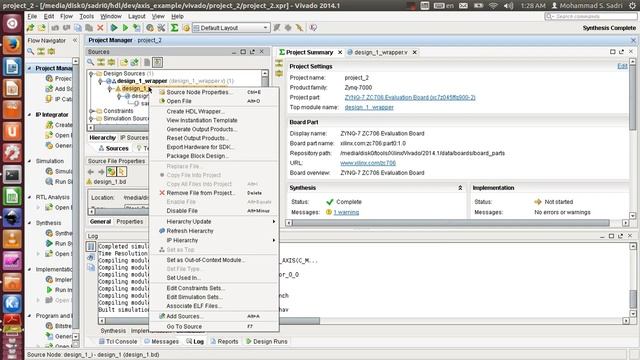Open IP Hierarchy submenu
Screen dimensions: 640x360
coord(214,240)
